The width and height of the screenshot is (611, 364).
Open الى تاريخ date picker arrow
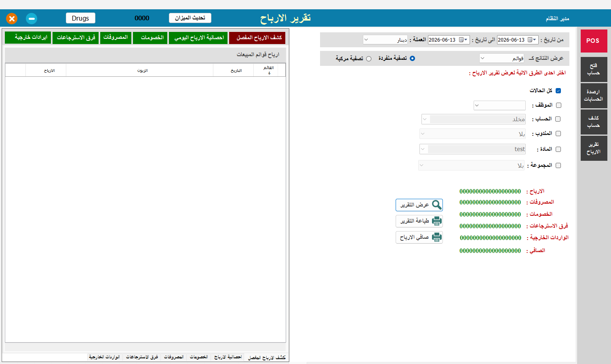click(466, 40)
